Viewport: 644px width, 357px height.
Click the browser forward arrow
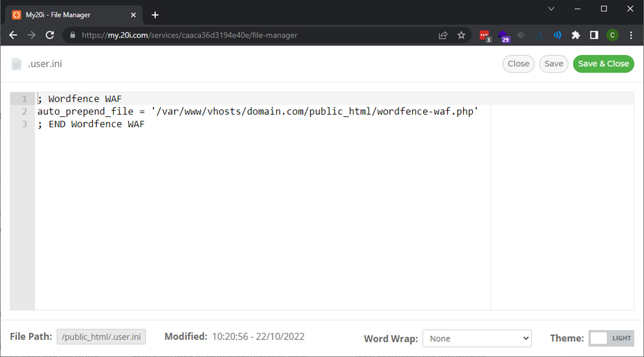32,35
